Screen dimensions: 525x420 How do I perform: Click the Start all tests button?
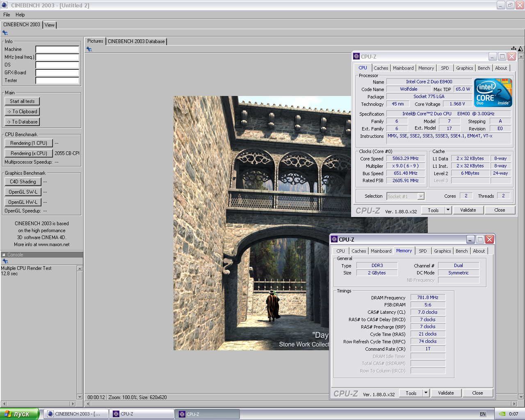22,101
